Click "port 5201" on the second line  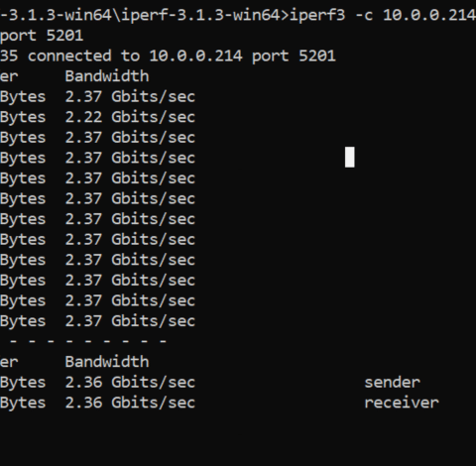click(42, 36)
